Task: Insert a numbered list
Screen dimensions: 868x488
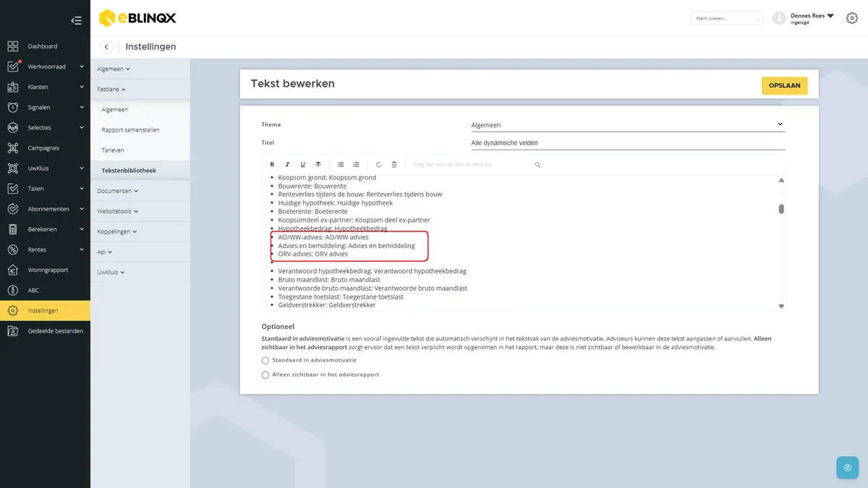Action: point(356,165)
